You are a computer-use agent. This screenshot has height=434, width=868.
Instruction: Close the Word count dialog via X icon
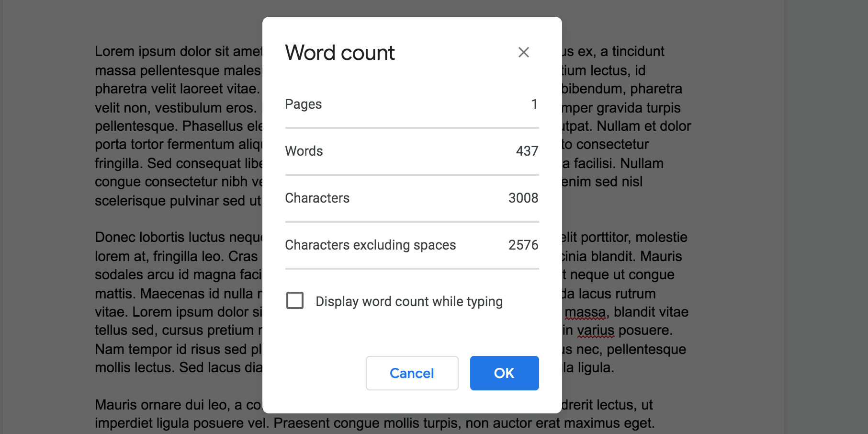click(523, 52)
